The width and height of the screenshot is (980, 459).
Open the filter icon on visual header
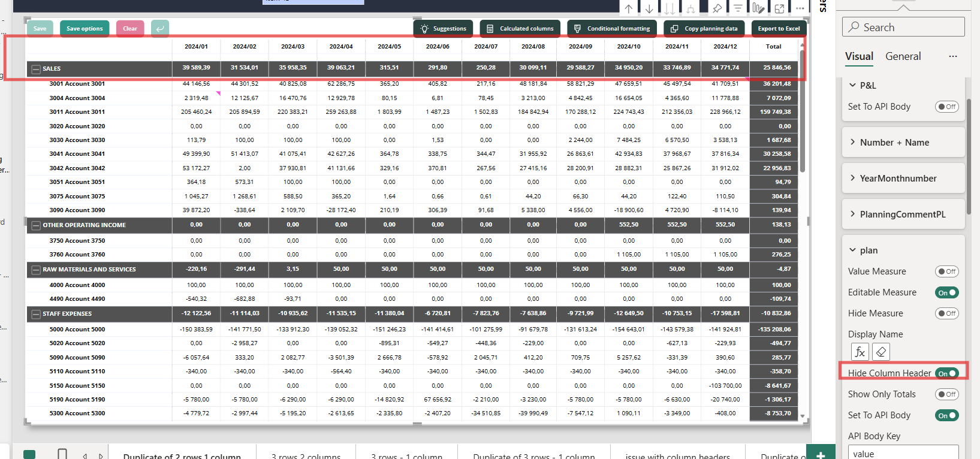(x=738, y=8)
